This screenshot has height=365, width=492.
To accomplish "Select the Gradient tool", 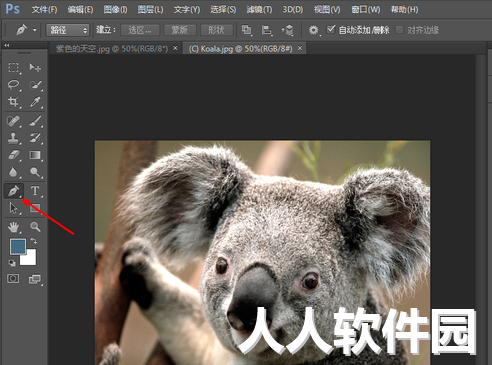I will click(35, 155).
